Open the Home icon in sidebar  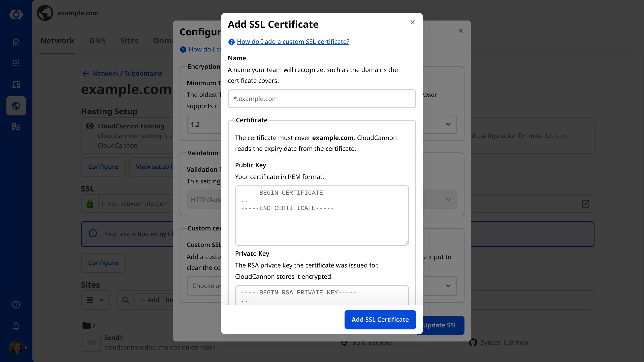[x=16, y=42]
